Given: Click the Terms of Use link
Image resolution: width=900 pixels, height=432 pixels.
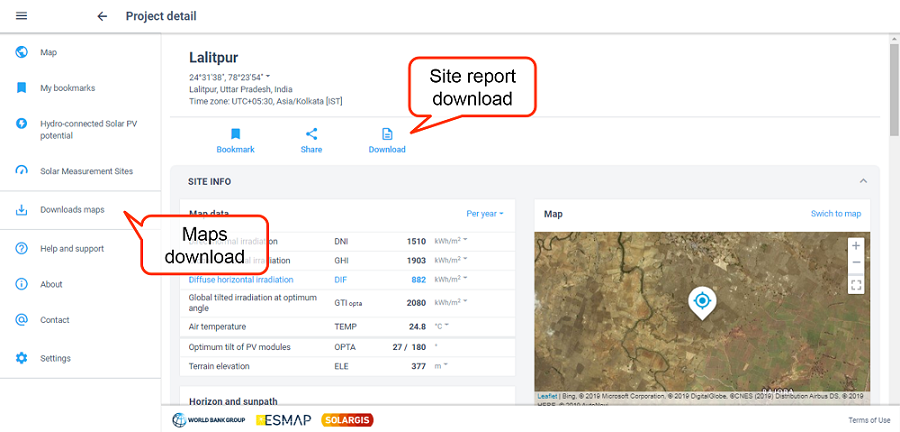Looking at the screenshot, I should (x=868, y=420).
